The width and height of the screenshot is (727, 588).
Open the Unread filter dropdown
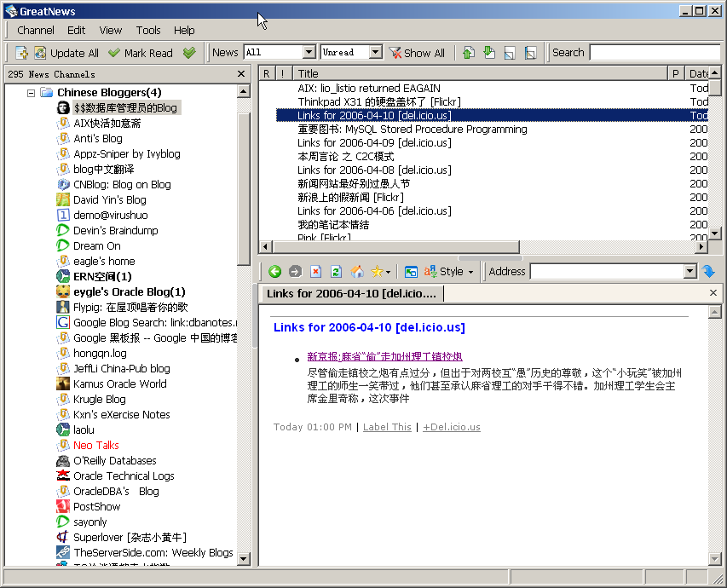tap(376, 52)
